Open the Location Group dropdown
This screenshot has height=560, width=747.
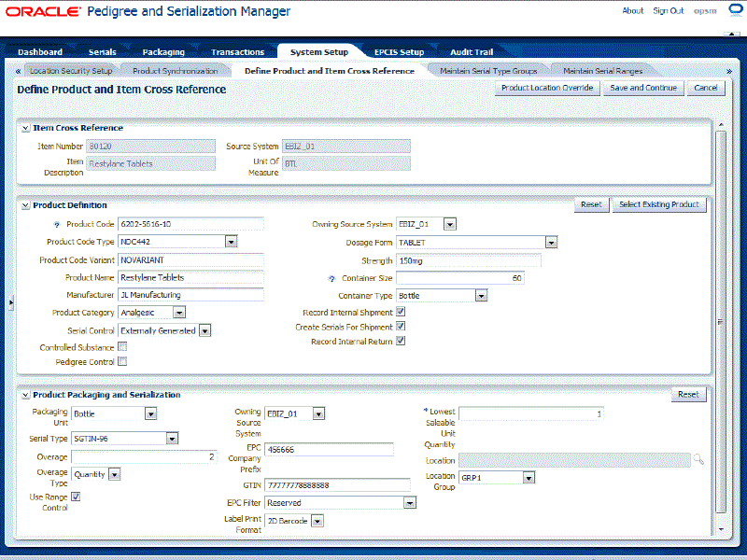[x=529, y=478]
